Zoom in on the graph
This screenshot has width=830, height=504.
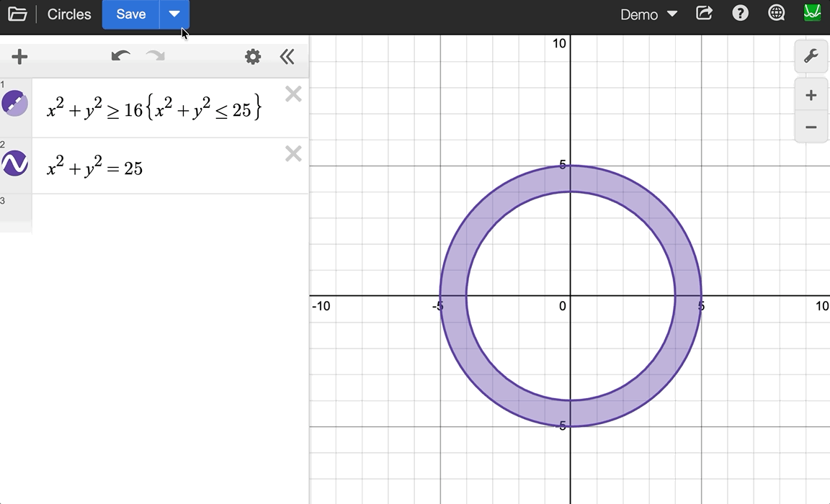click(x=811, y=95)
